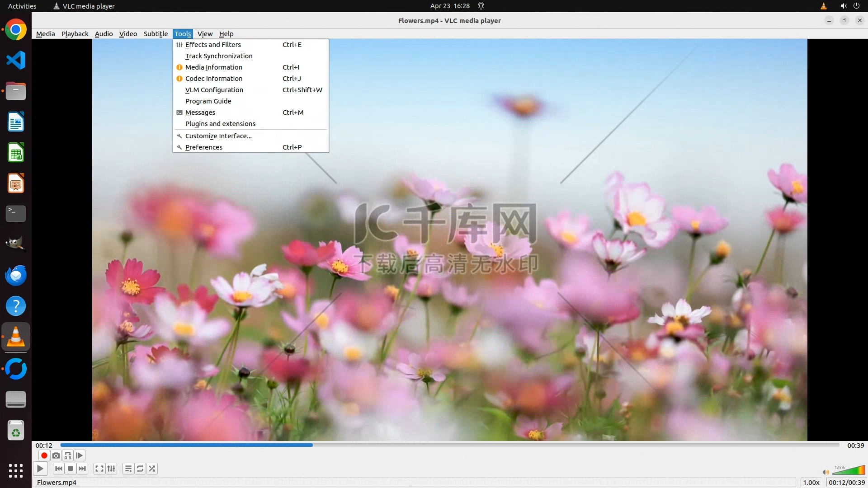
Task: Open Effects and Filters menu entry
Action: coord(213,45)
